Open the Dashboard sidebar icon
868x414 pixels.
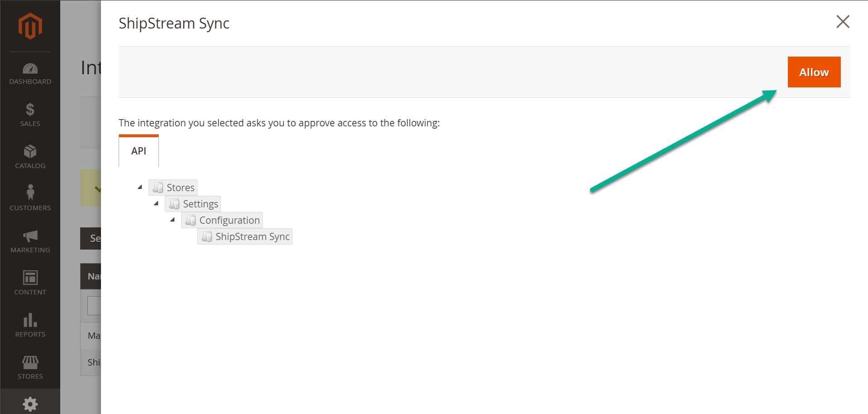(x=30, y=69)
